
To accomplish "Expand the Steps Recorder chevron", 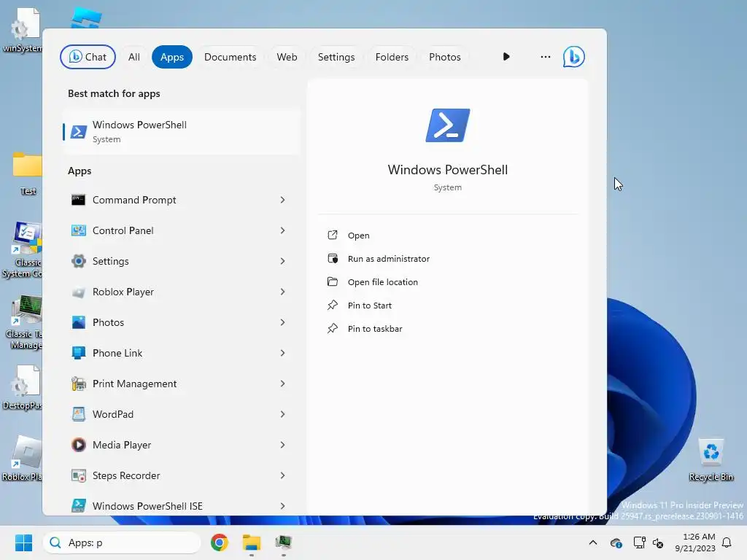I will point(282,475).
